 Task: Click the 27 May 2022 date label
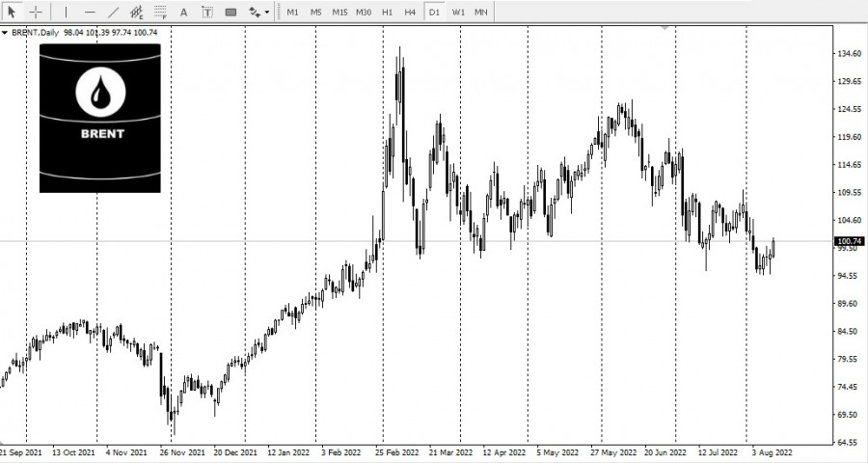pos(613,452)
